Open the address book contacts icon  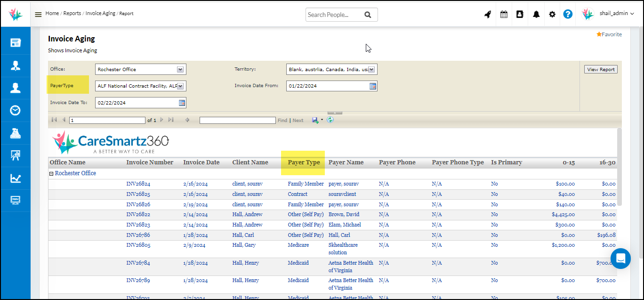pyautogui.click(x=520, y=15)
